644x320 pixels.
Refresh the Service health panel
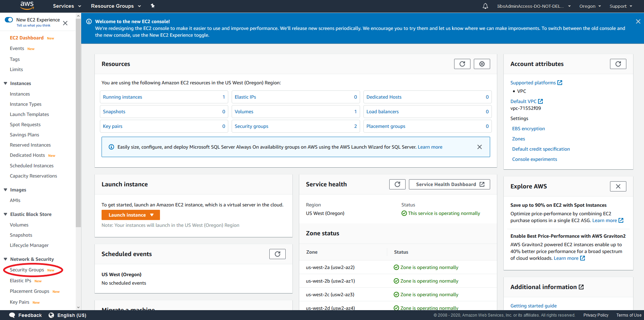tap(397, 184)
